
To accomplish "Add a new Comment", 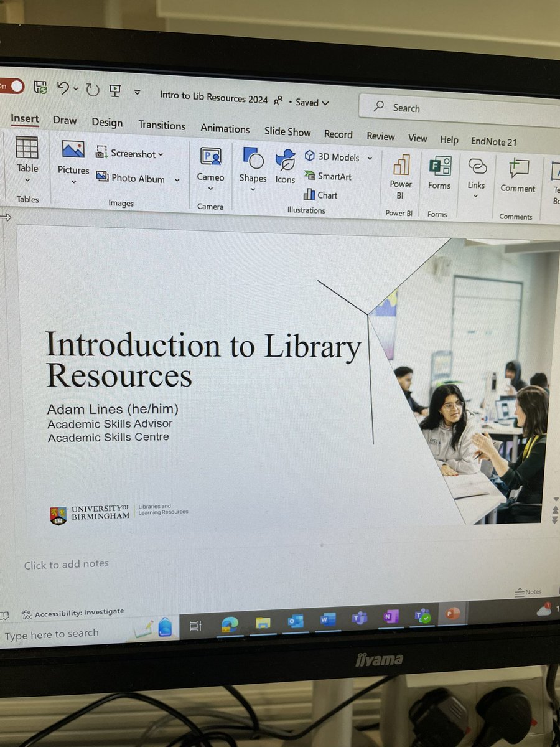I will (518, 174).
